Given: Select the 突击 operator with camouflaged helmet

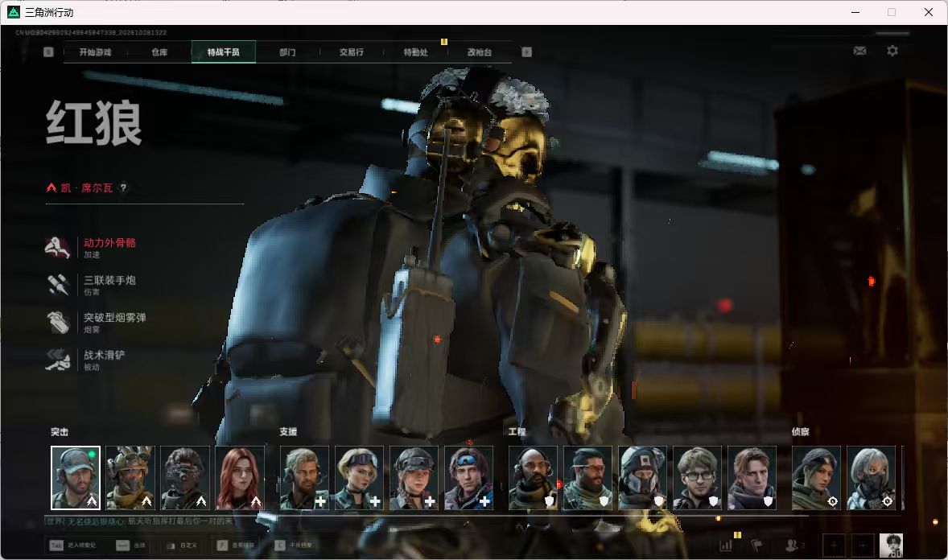Looking at the screenshot, I should point(130,478).
